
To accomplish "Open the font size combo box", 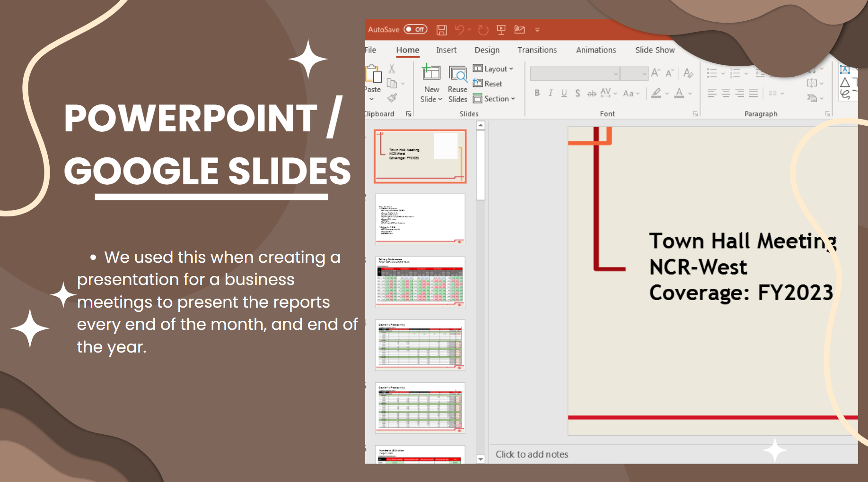I will click(x=634, y=73).
